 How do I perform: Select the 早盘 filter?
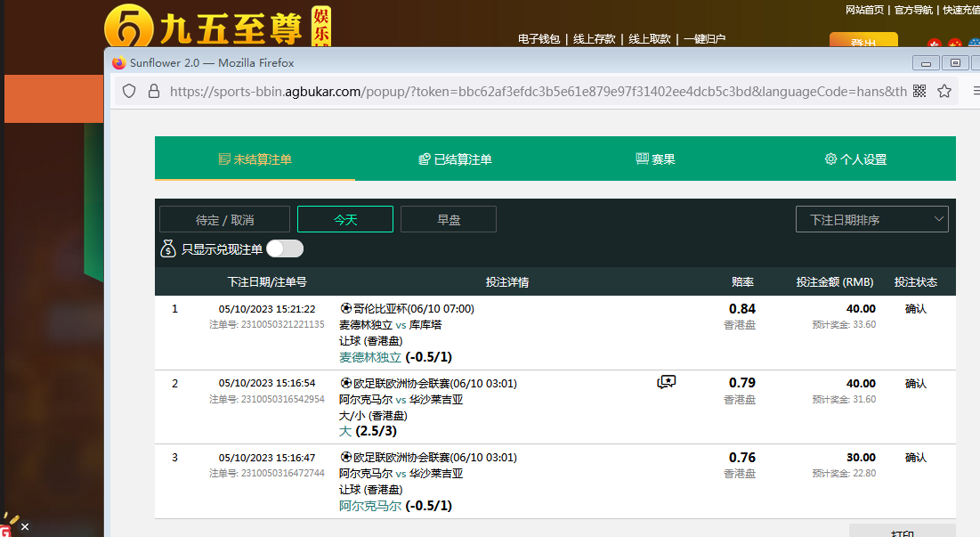coord(449,219)
